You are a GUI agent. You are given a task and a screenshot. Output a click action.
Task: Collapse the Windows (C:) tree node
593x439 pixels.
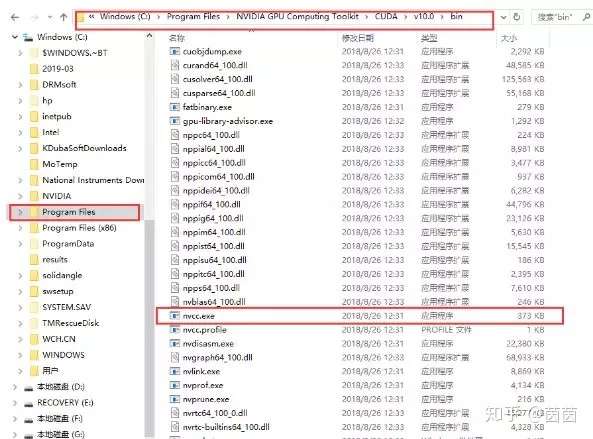tap(15, 37)
